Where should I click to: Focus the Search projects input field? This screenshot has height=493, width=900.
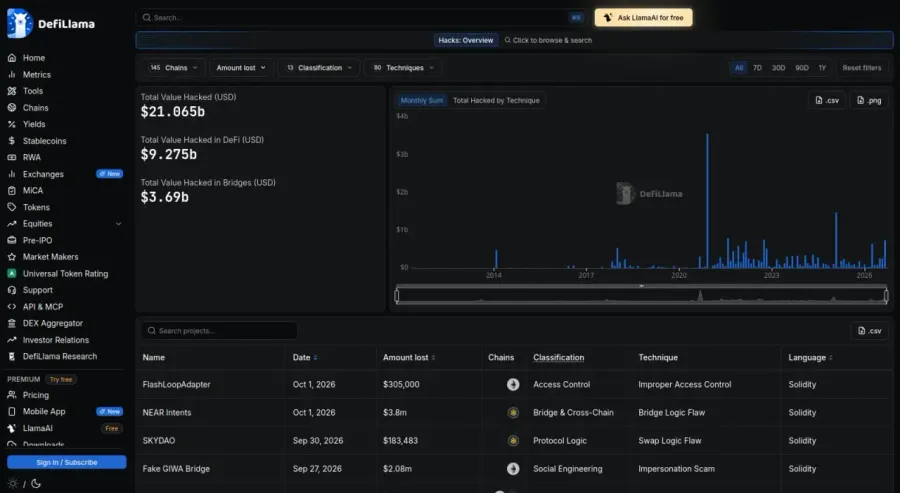(x=219, y=331)
